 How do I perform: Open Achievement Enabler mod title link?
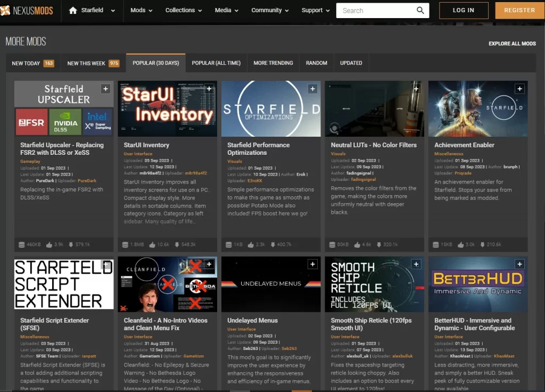[464, 145]
